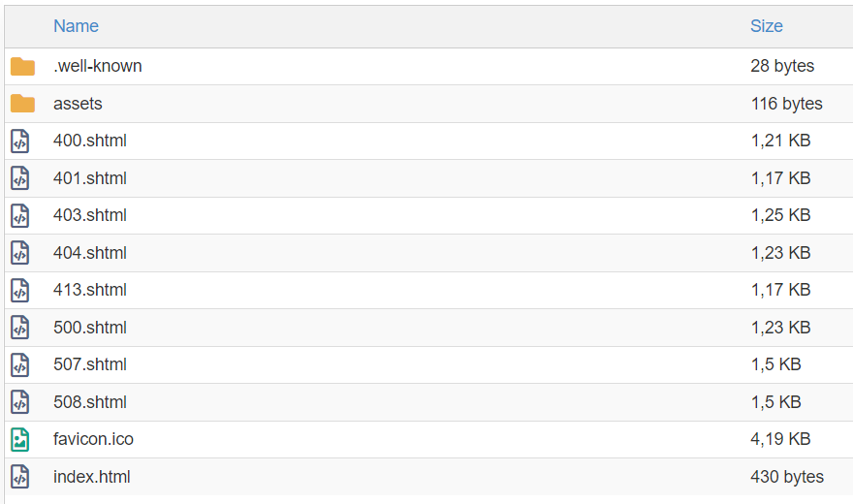Click the 4,19 KB size cell
The image size is (853, 504).
pos(780,439)
